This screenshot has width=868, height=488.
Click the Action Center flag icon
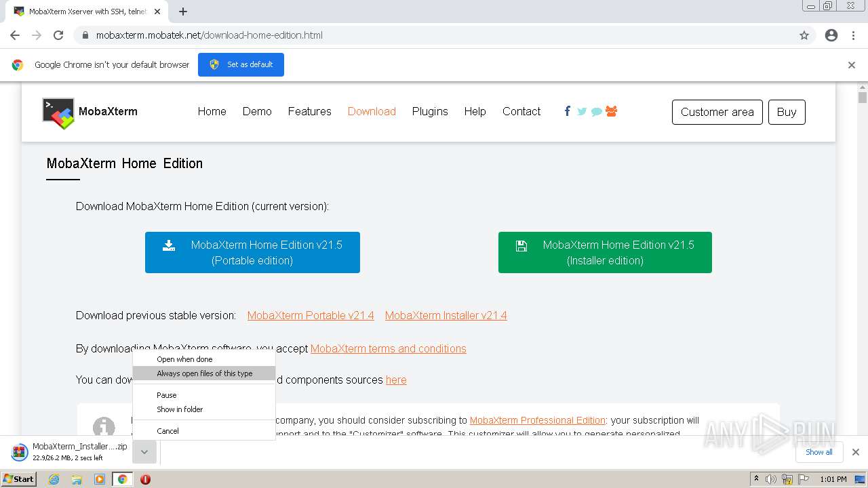click(802, 479)
